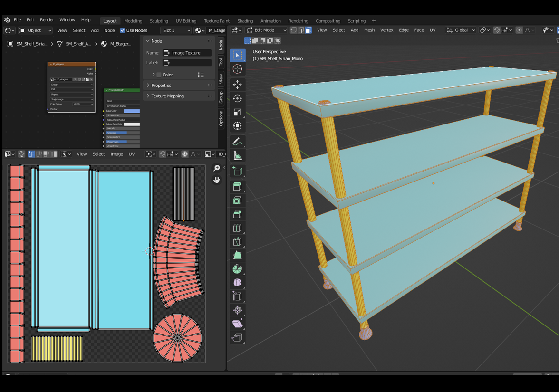Expand the Texture Mapping panel
This screenshot has height=392, width=559.
pyautogui.click(x=167, y=96)
